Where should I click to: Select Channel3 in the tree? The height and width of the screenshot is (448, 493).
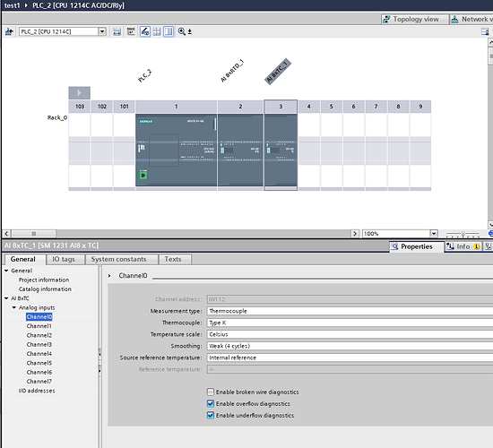(x=39, y=344)
